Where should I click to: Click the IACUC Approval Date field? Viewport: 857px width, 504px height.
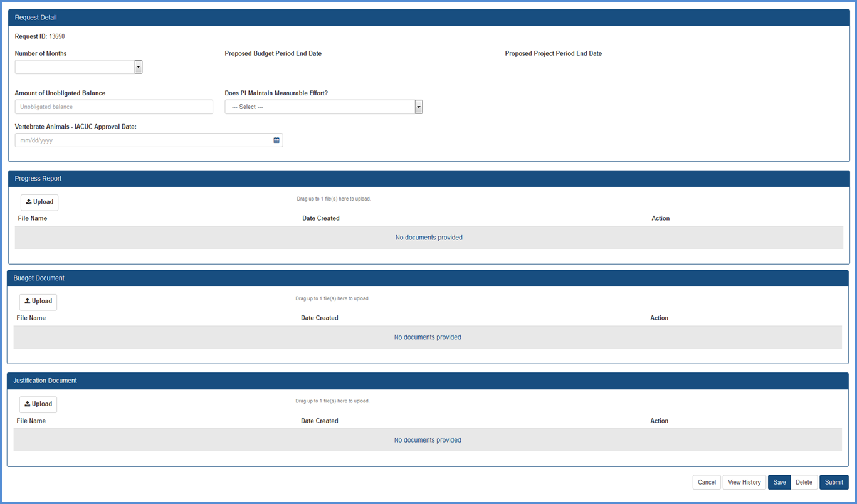point(149,140)
